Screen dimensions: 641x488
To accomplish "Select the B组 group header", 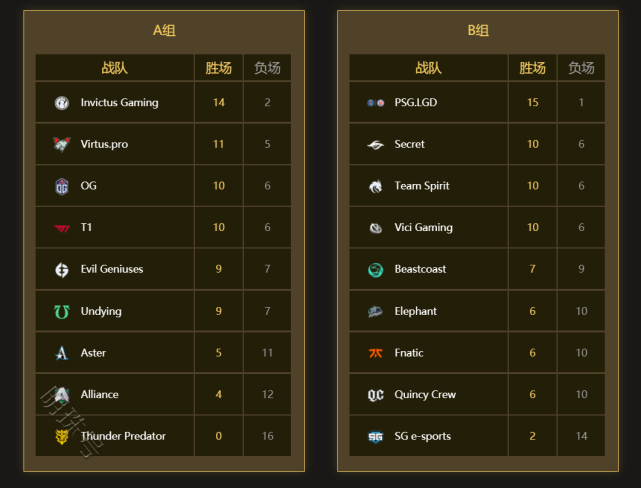I will pyautogui.click(x=478, y=31).
